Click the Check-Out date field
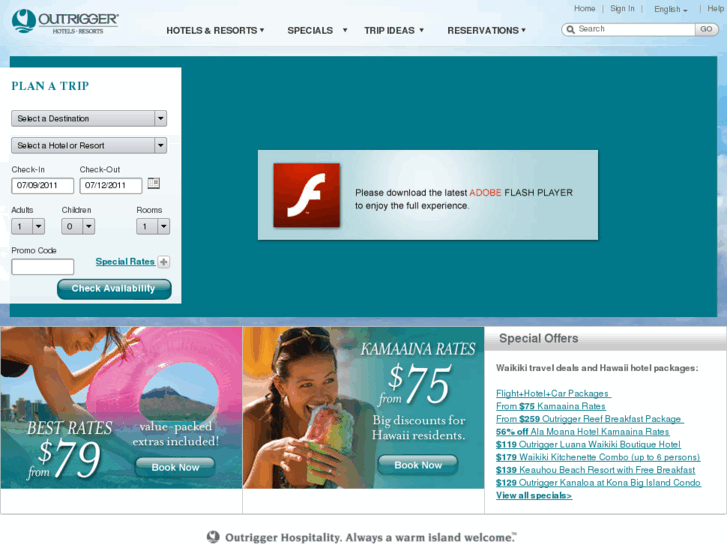 111,186
